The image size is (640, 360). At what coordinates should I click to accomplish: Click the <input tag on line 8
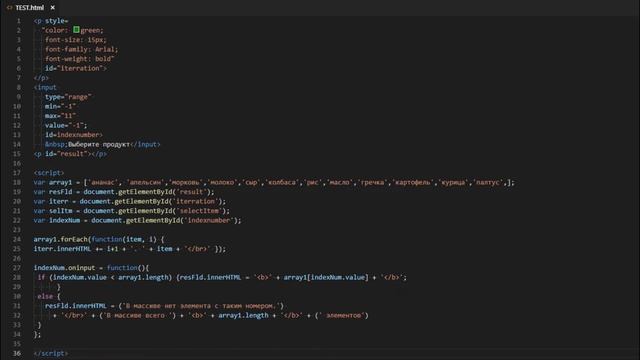pyautogui.click(x=45, y=87)
